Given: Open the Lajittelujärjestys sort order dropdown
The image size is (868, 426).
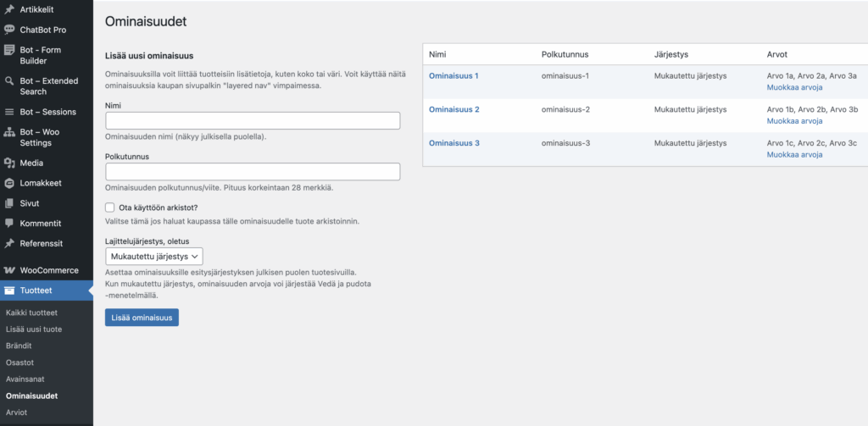Looking at the screenshot, I should 153,255.
